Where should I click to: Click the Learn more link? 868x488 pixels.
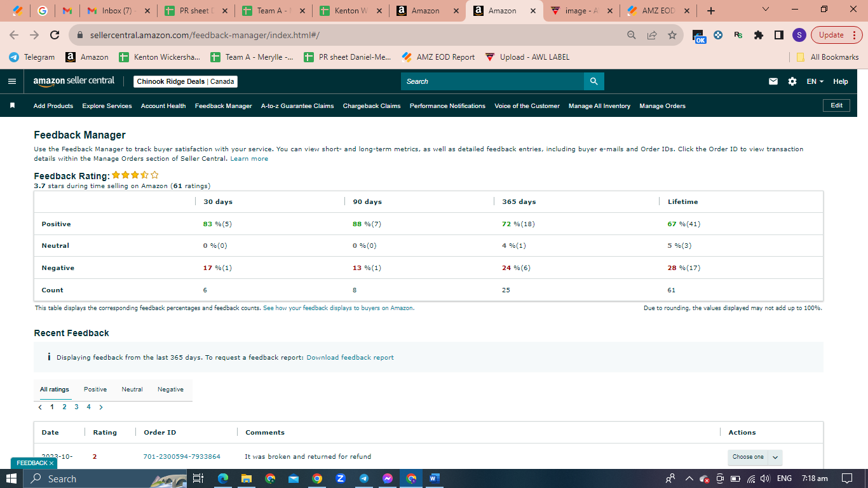[x=249, y=159]
